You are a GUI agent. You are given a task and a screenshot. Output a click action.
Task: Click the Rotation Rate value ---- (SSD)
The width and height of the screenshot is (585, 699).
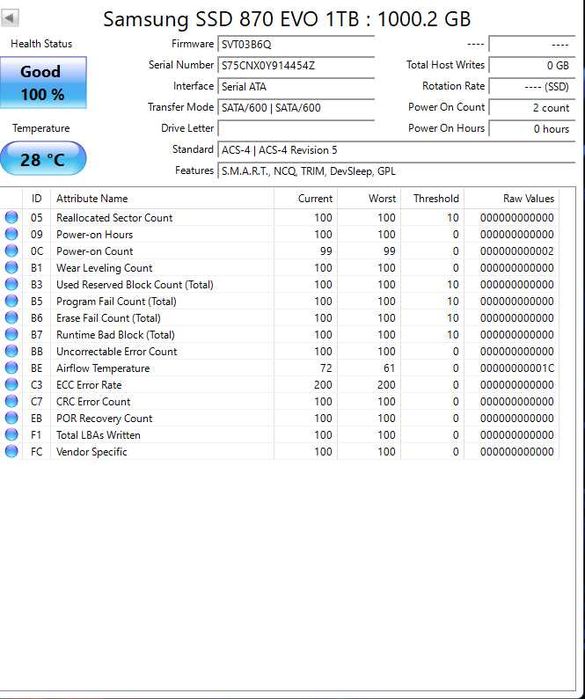[531, 86]
